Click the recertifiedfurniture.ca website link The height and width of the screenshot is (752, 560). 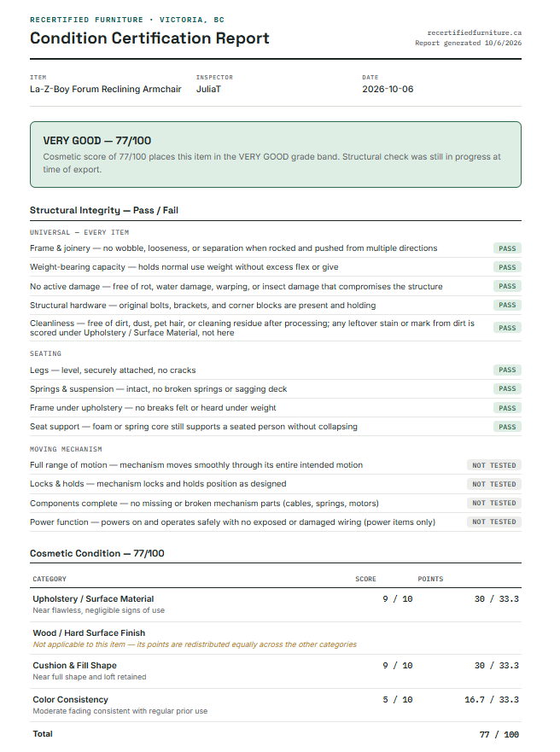[x=474, y=32]
